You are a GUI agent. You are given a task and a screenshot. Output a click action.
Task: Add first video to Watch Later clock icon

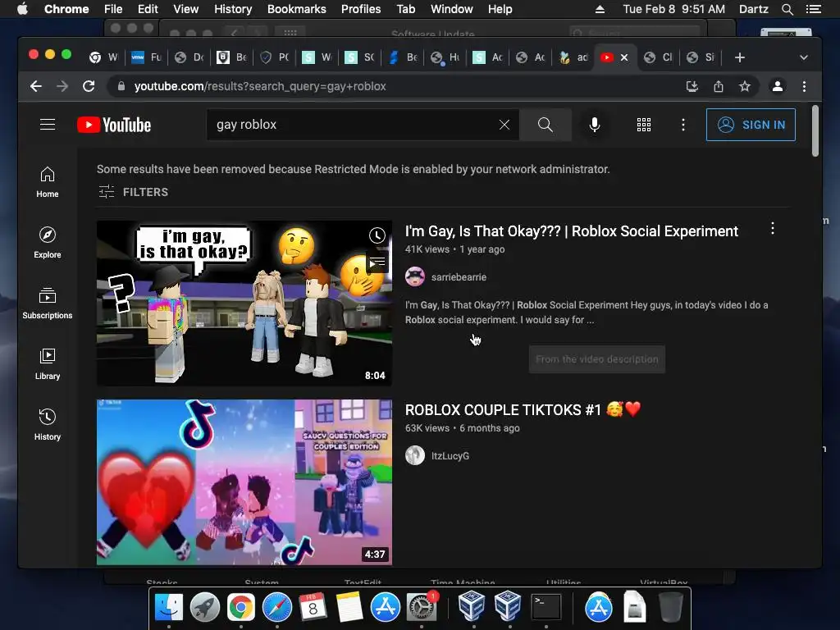[377, 235]
